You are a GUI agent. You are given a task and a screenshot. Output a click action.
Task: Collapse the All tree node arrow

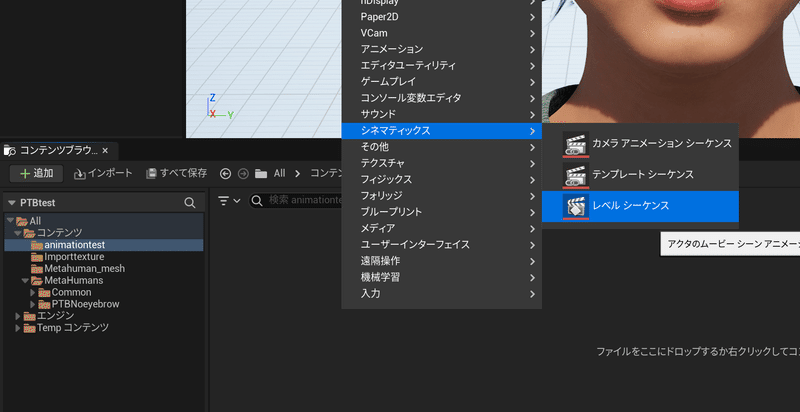pos(11,221)
